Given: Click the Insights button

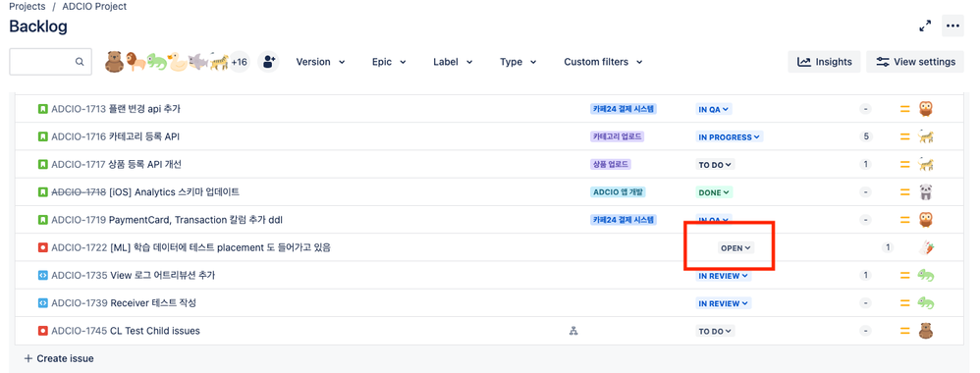Looking at the screenshot, I should point(825,62).
